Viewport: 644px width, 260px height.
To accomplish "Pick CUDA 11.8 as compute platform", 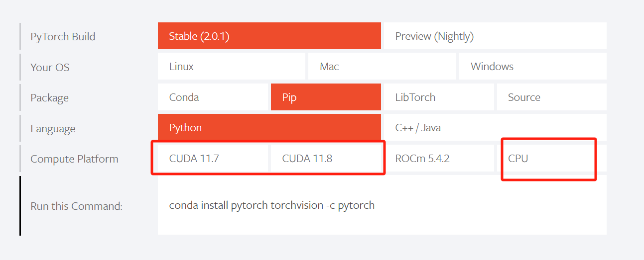I will tap(326, 159).
